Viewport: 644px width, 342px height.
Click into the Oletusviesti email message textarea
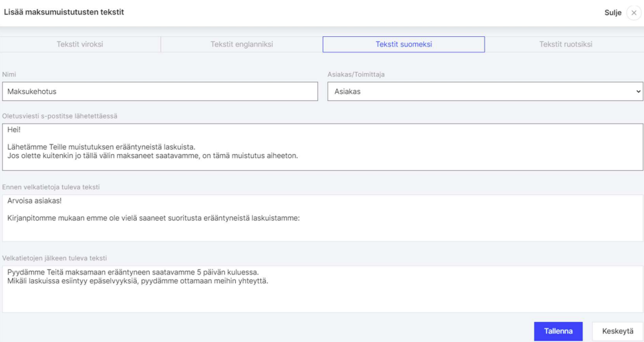pyautogui.click(x=322, y=147)
